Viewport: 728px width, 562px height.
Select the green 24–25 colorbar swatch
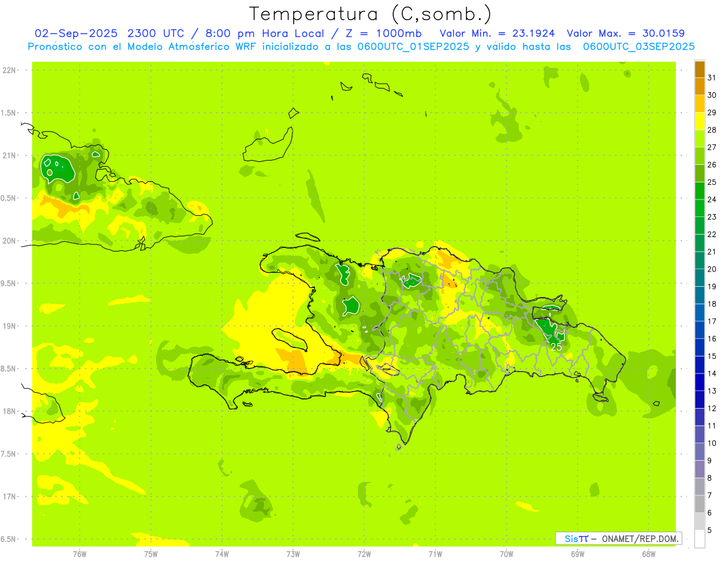tap(699, 190)
